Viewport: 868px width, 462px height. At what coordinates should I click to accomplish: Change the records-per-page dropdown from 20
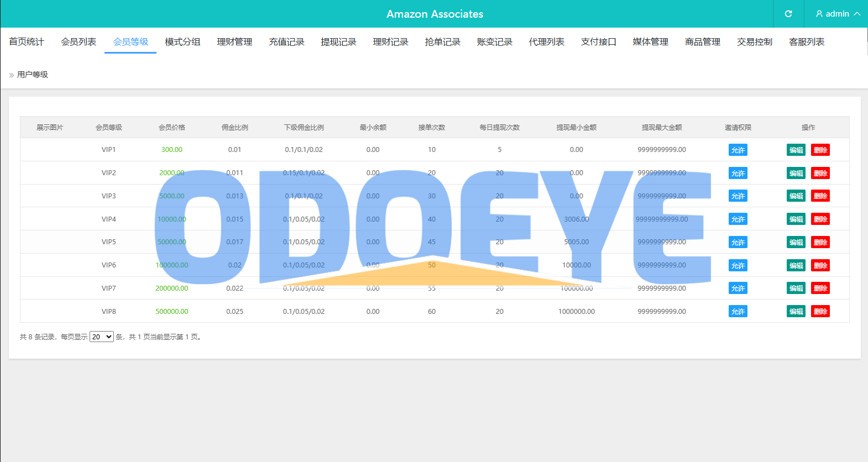102,337
